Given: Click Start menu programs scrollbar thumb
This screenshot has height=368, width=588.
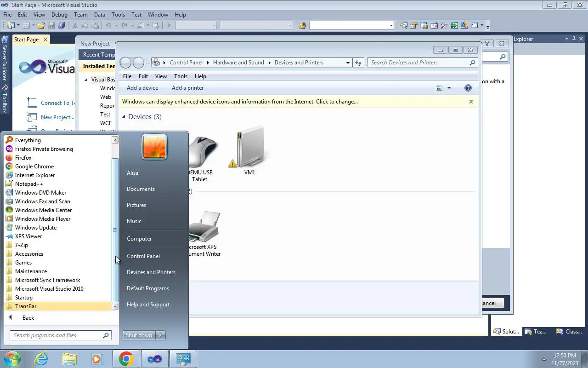Looking at the screenshot, I should click(x=115, y=230).
